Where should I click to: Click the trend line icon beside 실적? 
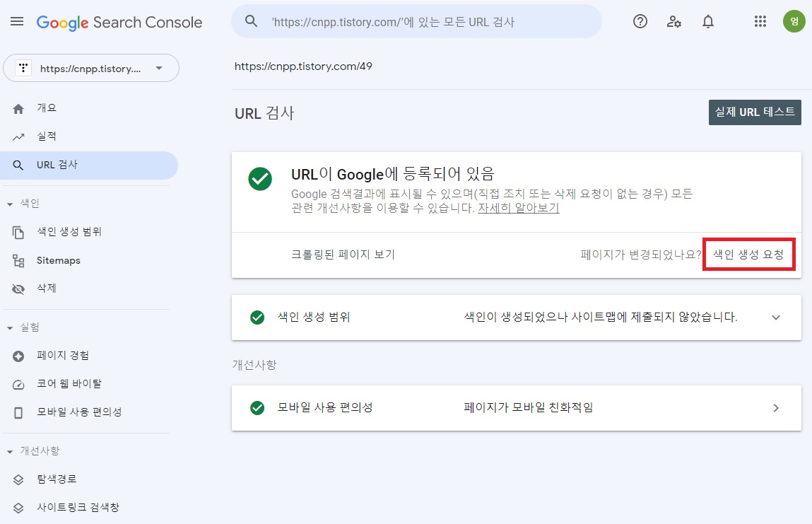(x=18, y=136)
